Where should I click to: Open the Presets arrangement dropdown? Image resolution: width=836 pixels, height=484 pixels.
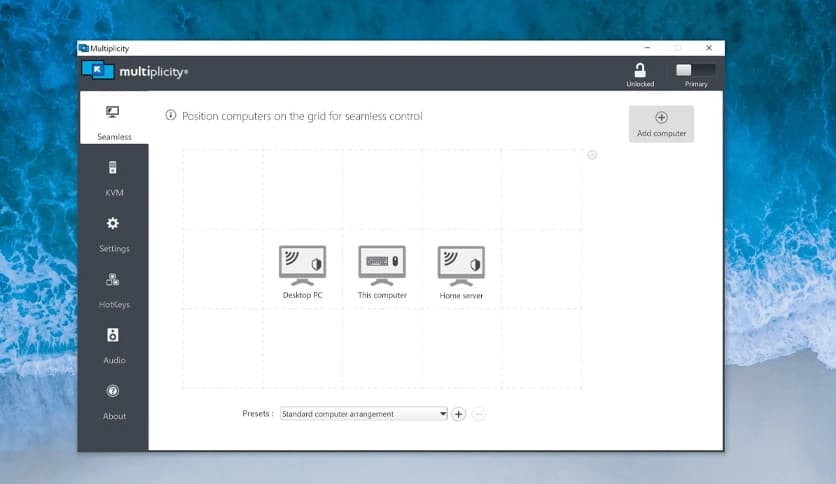364,414
